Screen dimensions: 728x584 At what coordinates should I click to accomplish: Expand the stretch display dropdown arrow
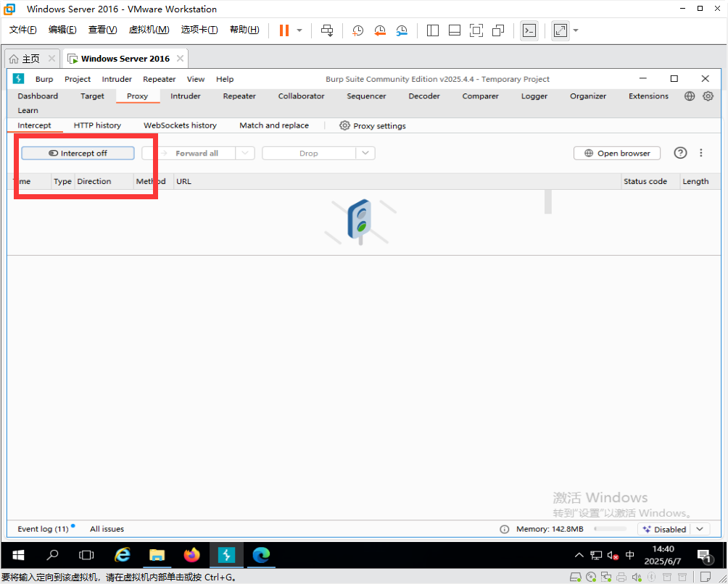(x=576, y=30)
